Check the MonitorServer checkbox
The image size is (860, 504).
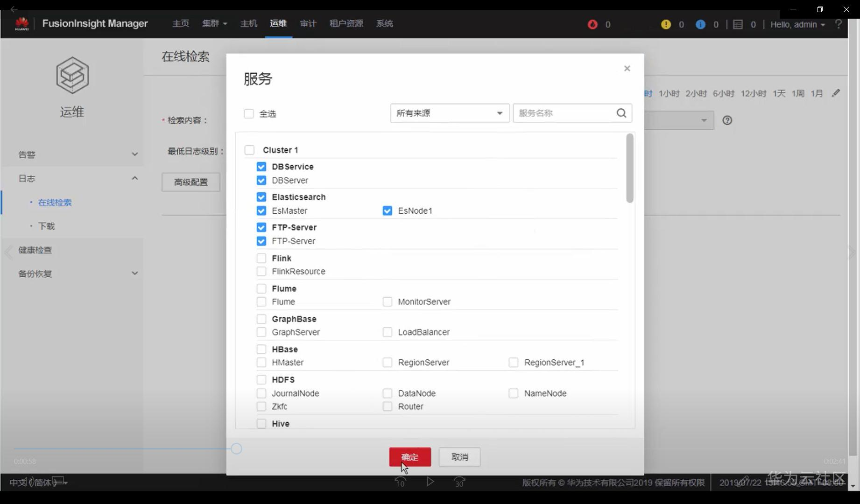[388, 301]
